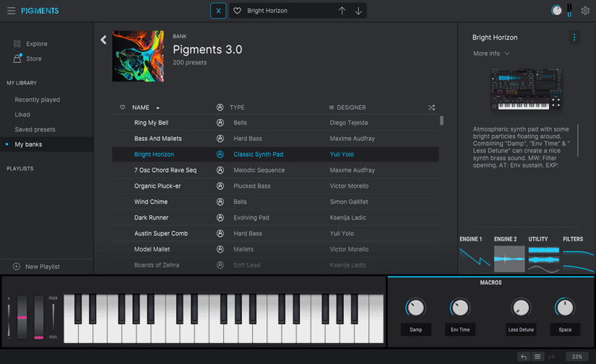Adjust the Damp macro knob
Image resolution: width=596 pixels, height=364 pixels.
416,308
